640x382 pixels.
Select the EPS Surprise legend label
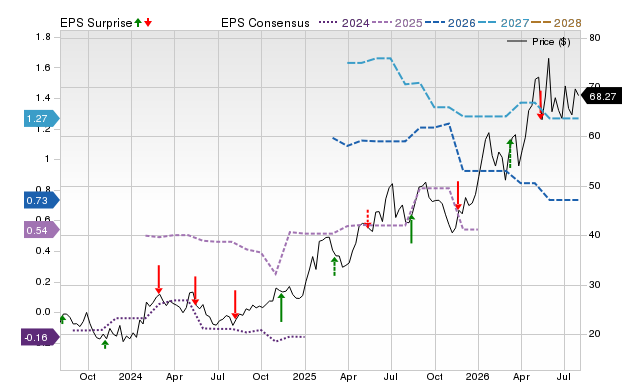coord(96,23)
